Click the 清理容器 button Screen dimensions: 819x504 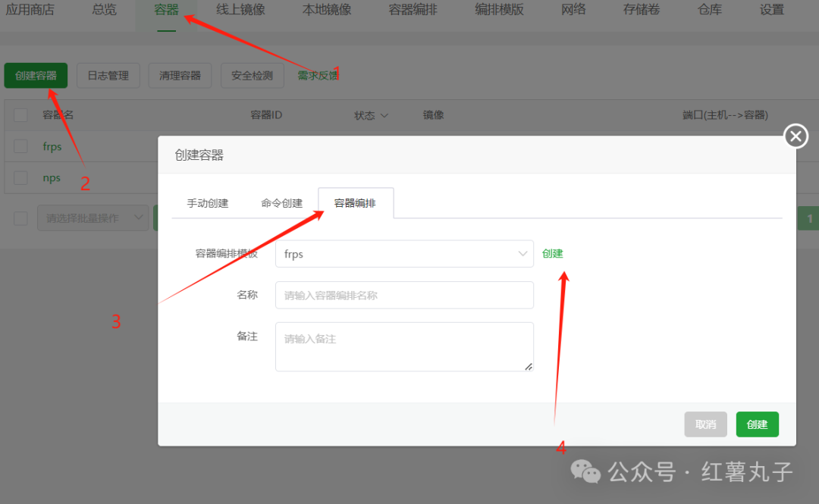point(180,76)
